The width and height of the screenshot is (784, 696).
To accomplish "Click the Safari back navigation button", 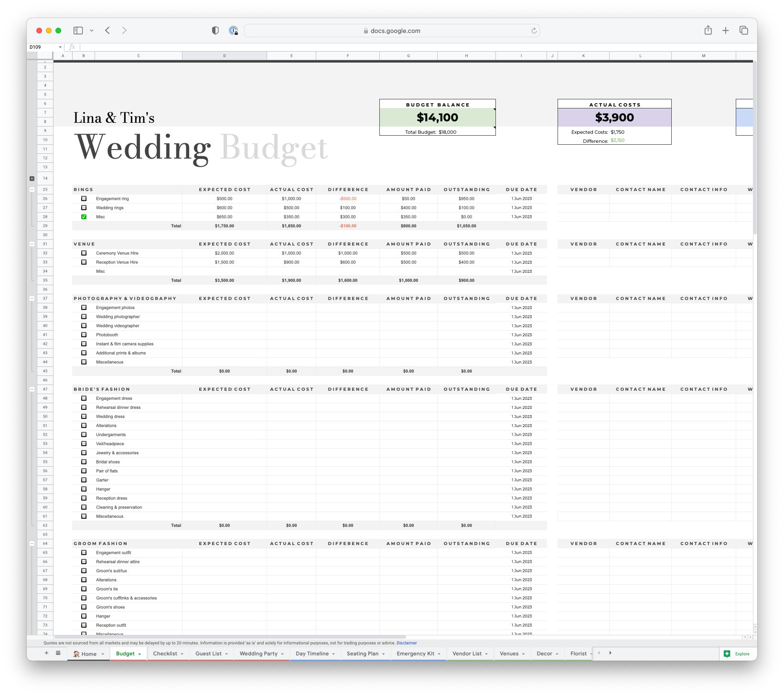I will tap(107, 30).
